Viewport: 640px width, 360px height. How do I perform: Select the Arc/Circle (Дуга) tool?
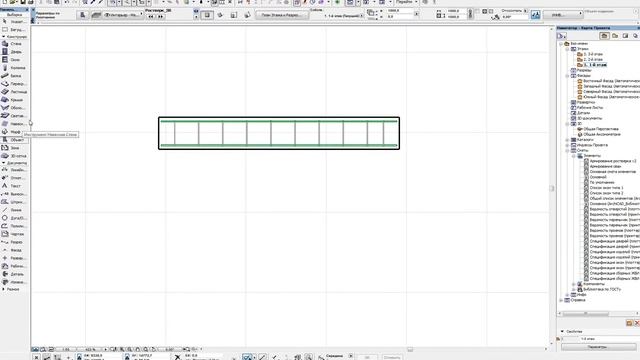pyautogui.click(x=14, y=218)
